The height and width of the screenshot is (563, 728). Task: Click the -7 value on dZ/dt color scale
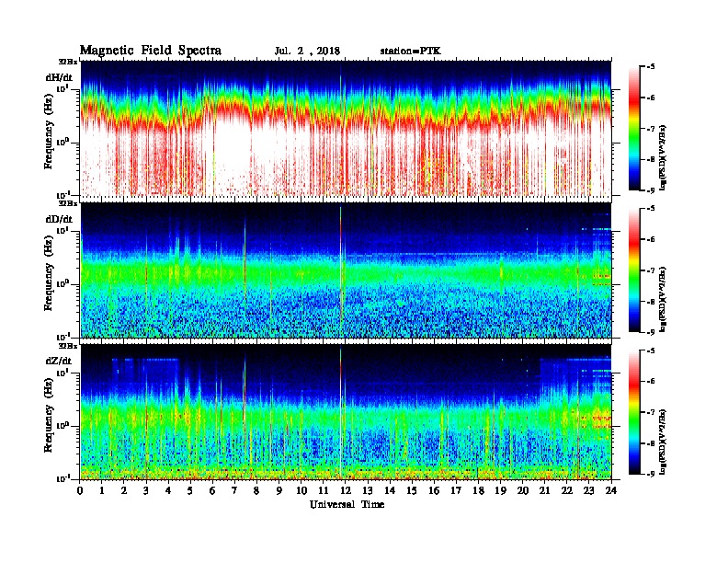pyautogui.click(x=652, y=412)
